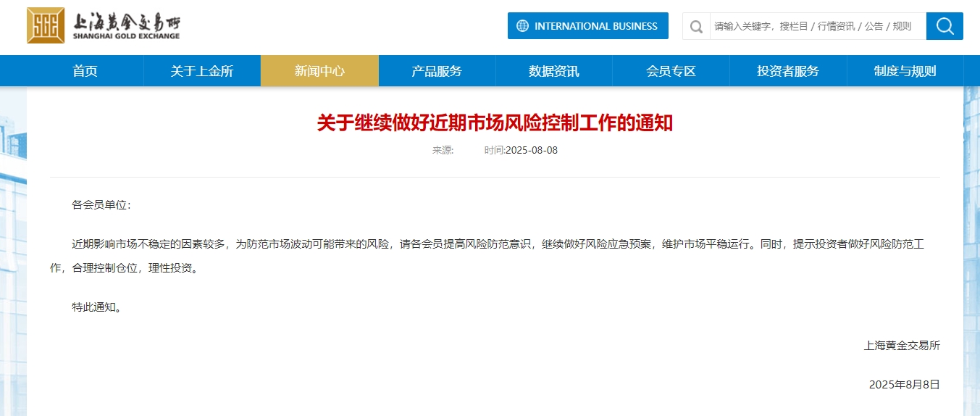
Task: Click the 上海黄金交易所 signature text
Action: tap(902, 346)
